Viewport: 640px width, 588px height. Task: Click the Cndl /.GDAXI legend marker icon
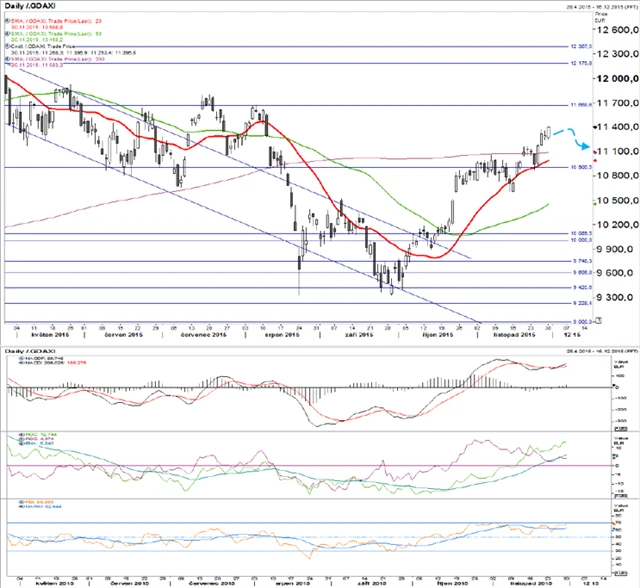8,46
